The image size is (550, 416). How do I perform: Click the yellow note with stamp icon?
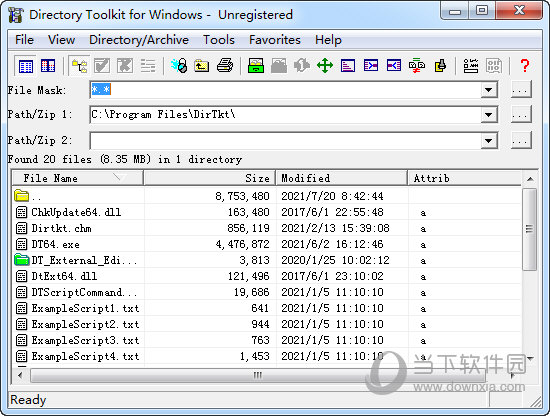click(440, 66)
